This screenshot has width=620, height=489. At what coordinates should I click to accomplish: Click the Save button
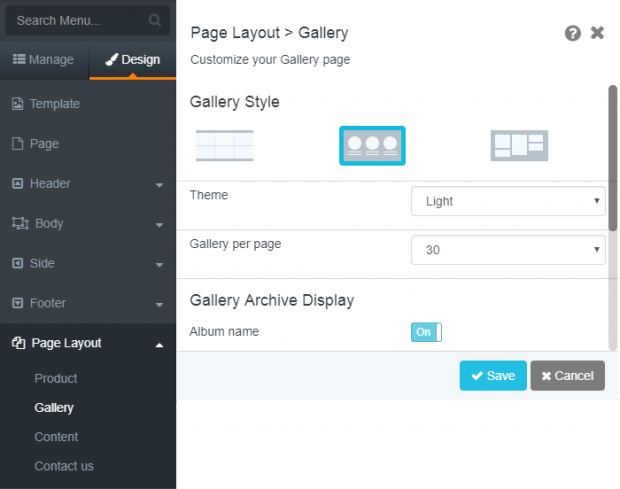[x=493, y=376]
